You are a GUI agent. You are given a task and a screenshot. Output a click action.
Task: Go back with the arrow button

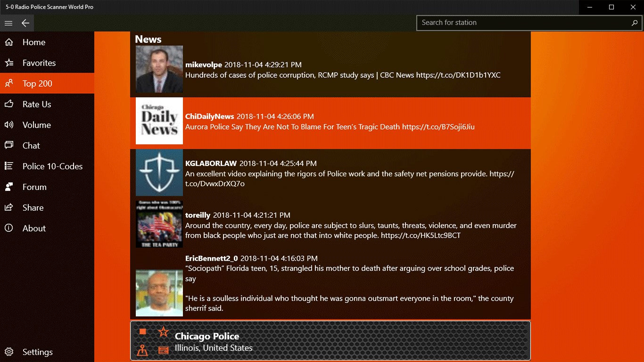point(25,23)
